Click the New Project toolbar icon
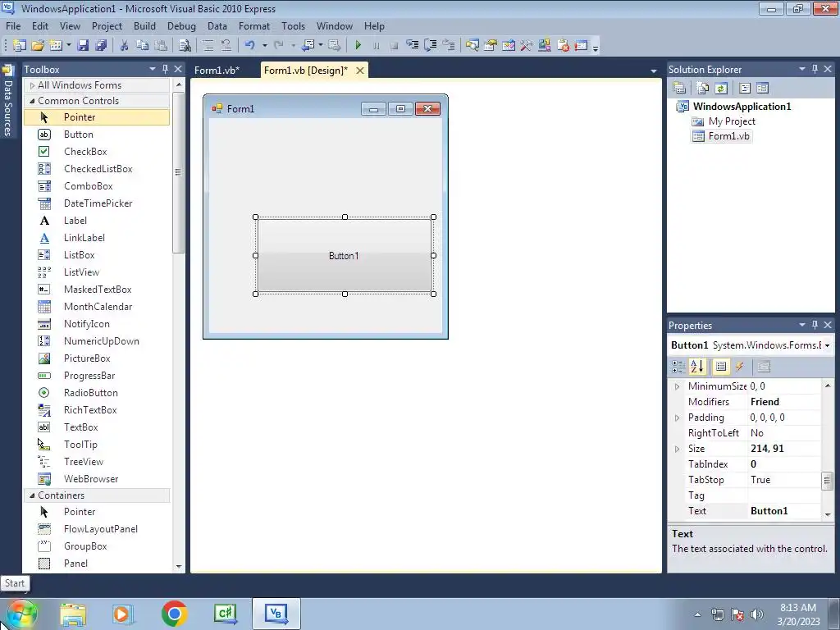Screen dimensions: 840x630 (20, 46)
